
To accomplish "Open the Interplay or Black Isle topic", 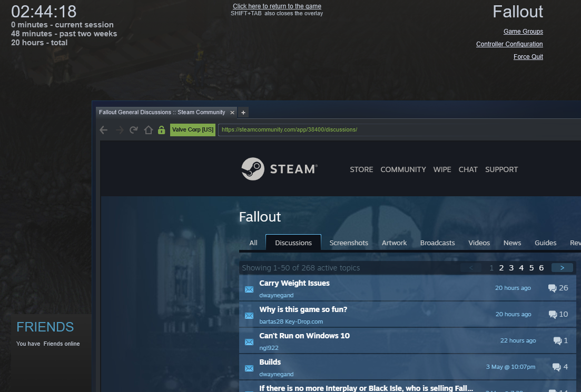I will pyautogui.click(x=366, y=388).
